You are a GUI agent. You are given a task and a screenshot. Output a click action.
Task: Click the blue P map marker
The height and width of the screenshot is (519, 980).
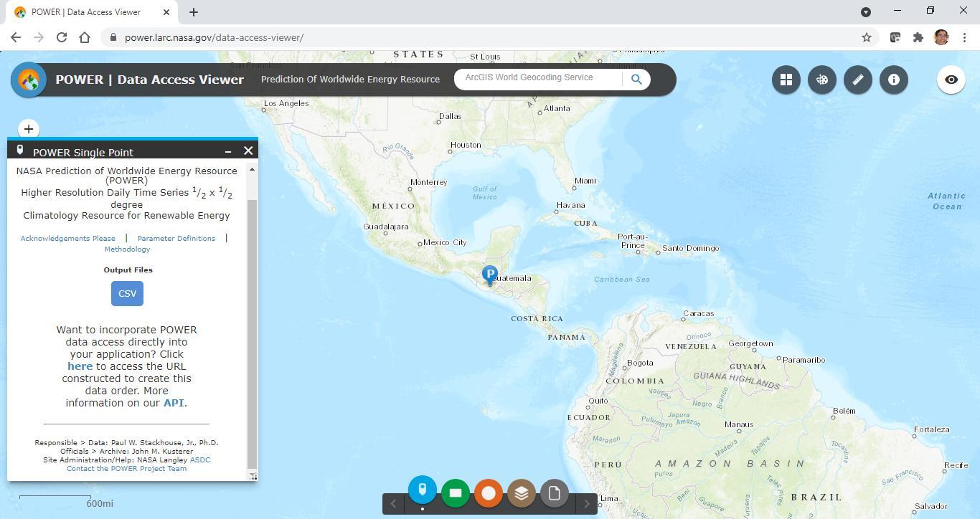coord(490,275)
